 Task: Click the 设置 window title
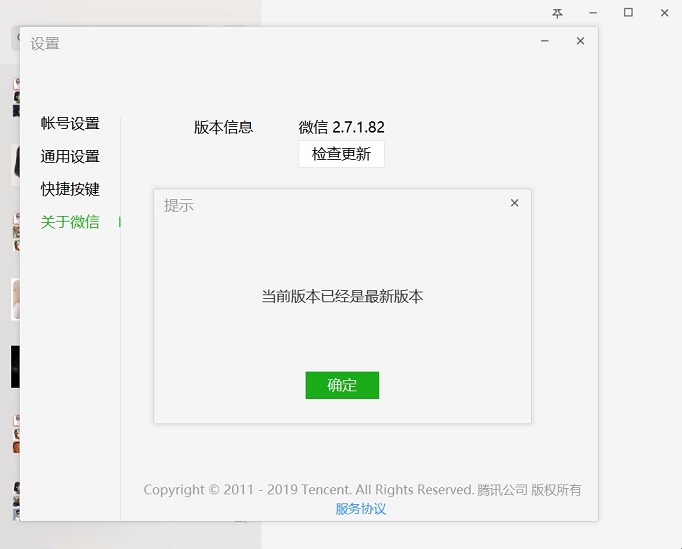45,44
